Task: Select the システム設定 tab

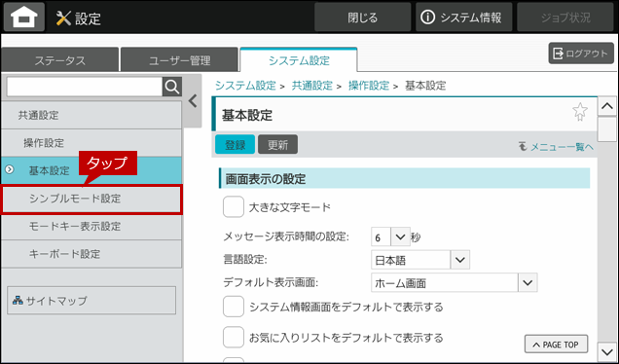Action: click(x=299, y=60)
